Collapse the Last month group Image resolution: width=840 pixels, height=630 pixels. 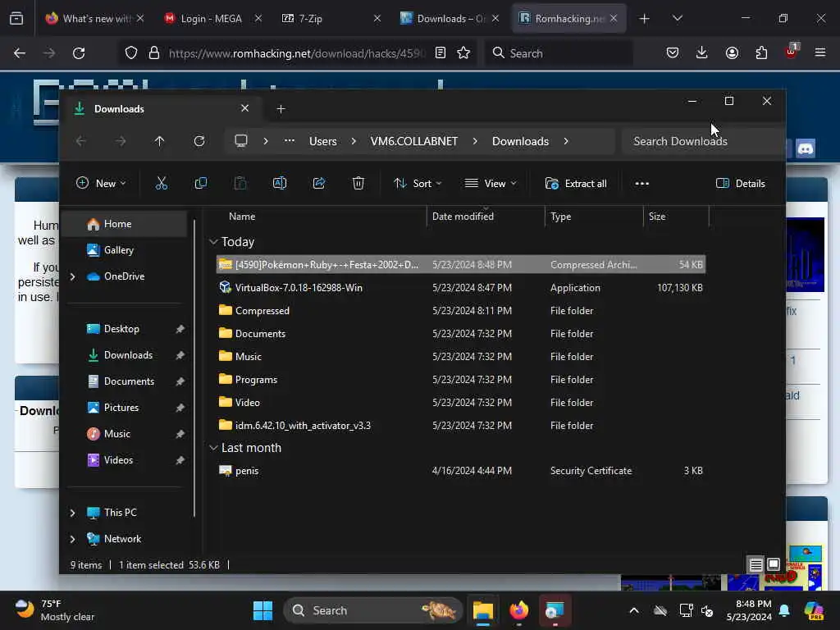pyautogui.click(x=213, y=448)
